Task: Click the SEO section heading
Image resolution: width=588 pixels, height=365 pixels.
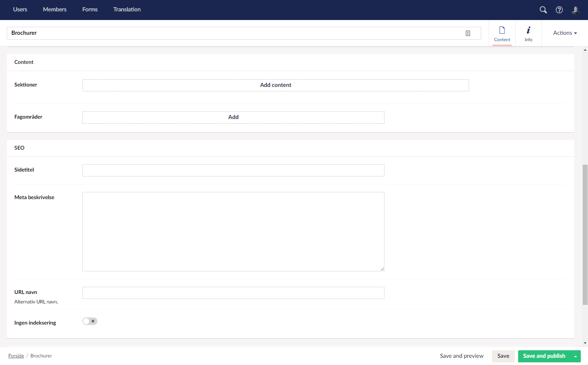Action: [x=19, y=148]
